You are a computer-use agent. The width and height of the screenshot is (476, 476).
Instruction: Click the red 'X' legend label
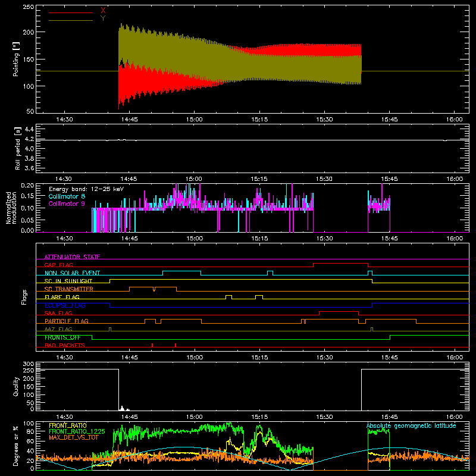coord(103,11)
